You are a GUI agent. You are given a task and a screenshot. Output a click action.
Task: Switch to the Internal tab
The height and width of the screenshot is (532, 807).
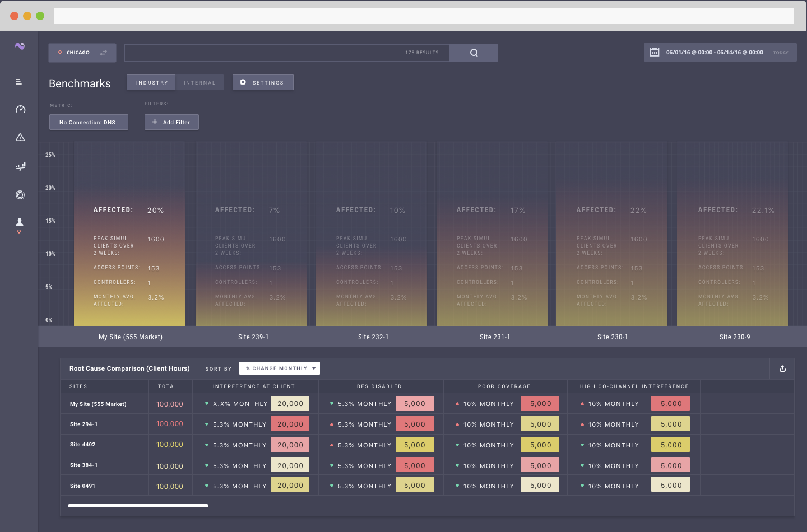[x=200, y=82]
